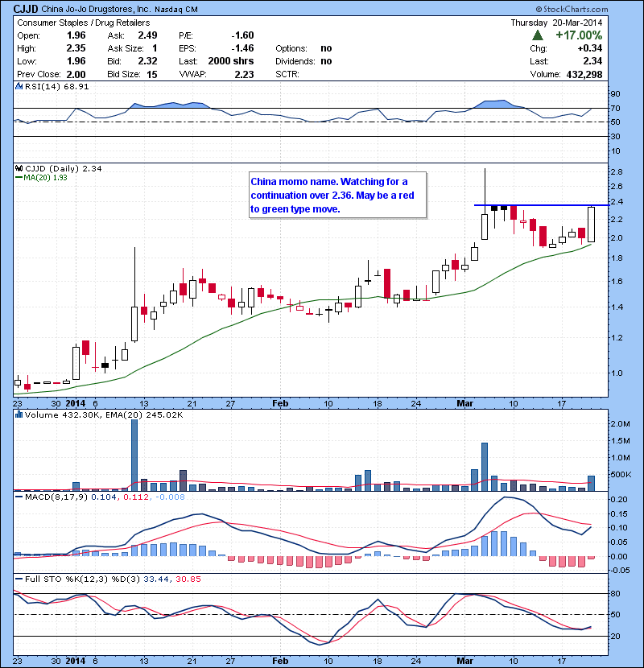Click the blue 2.36 resistance line
This screenshot has height=668, width=644.
(x=541, y=205)
